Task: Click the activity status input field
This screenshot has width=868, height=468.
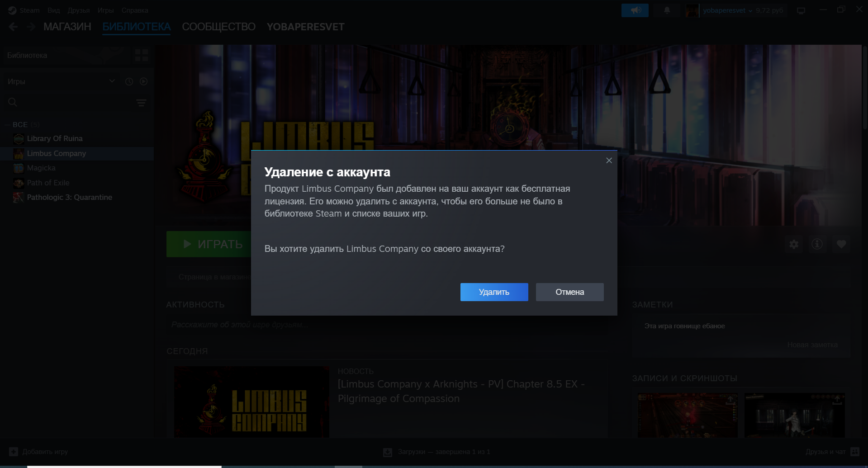Action: 387,325
